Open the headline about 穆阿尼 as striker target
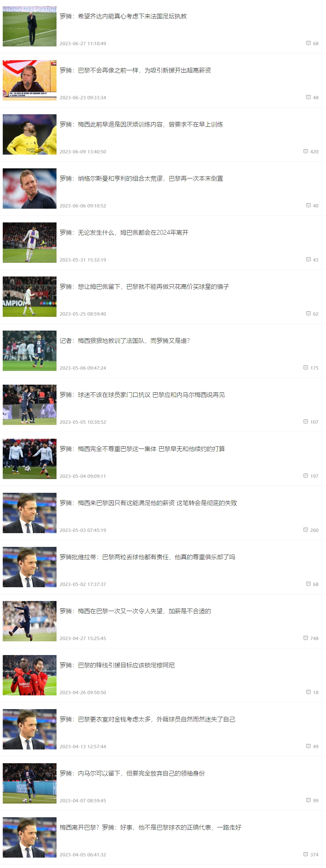The image size is (326, 868). (117, 665)
